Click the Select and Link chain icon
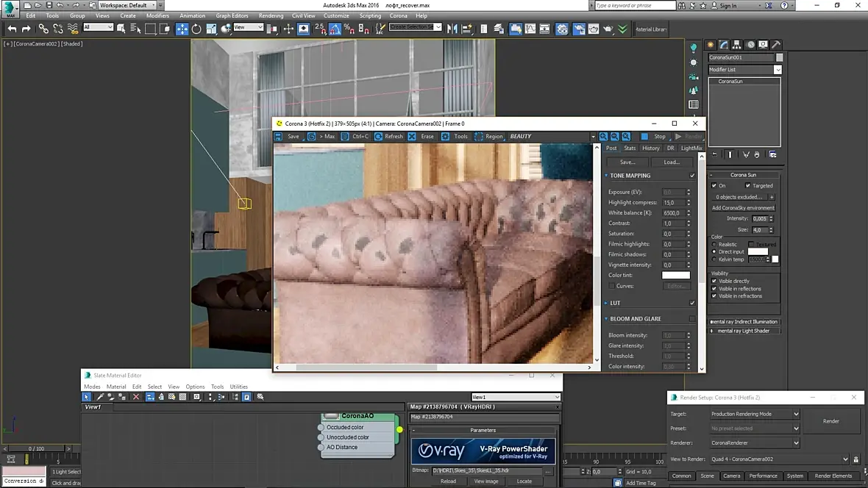Image resolution: width=868 pixels, height=488 pixels. coord(43,29)
